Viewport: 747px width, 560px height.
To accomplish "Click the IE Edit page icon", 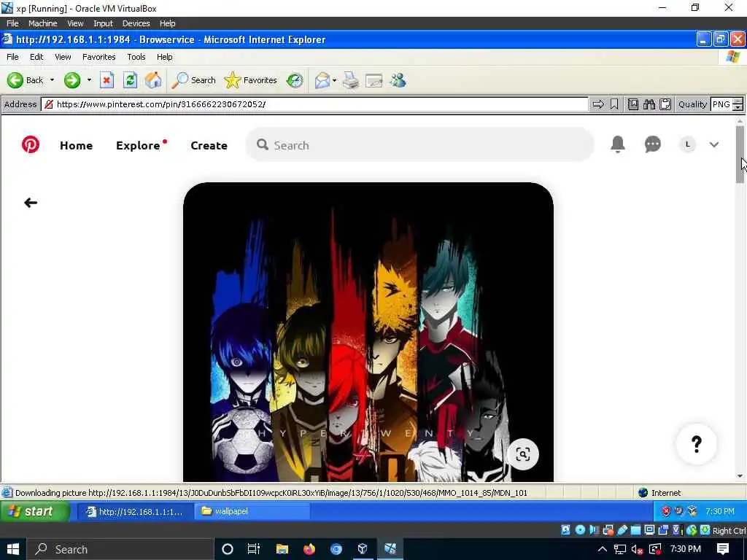I will 374,80.
